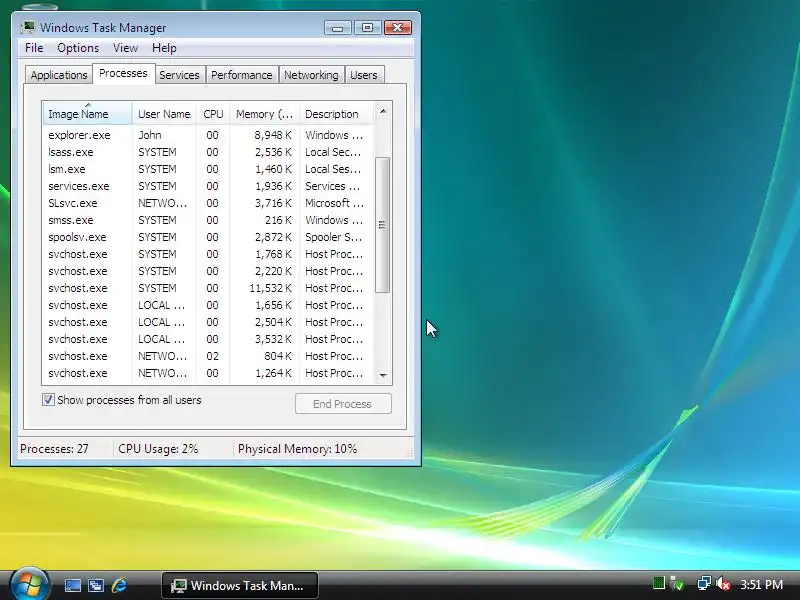Maximize the Task Manager window
Screen dimensions: 800x600
click(x=367, y=28)
